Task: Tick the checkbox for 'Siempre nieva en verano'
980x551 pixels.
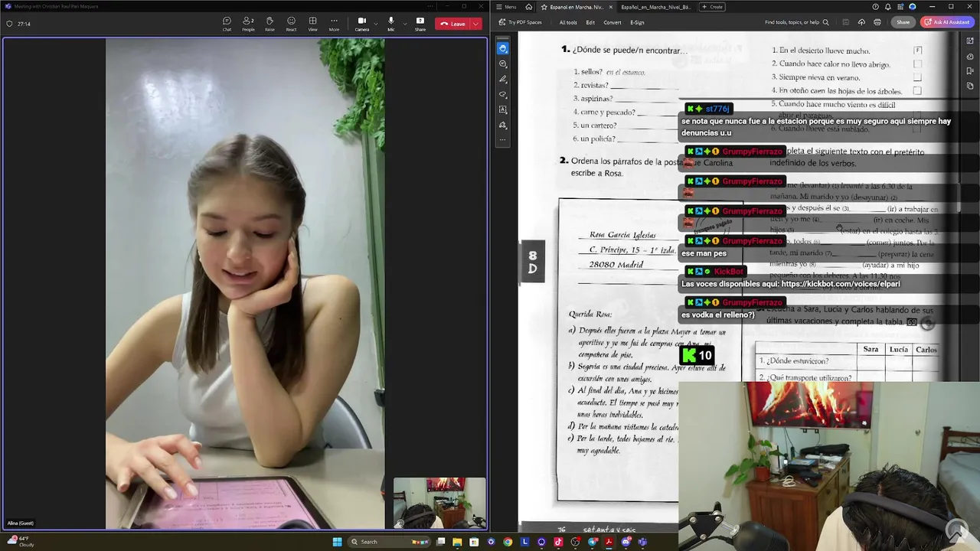Action: click(x=917, y=77)
